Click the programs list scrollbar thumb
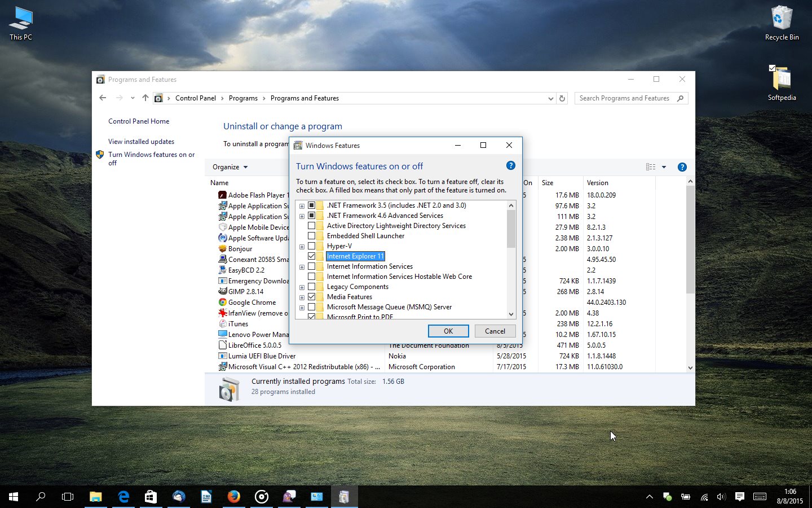Viewport: 812px width, 508px height. [x=690, y=239]
